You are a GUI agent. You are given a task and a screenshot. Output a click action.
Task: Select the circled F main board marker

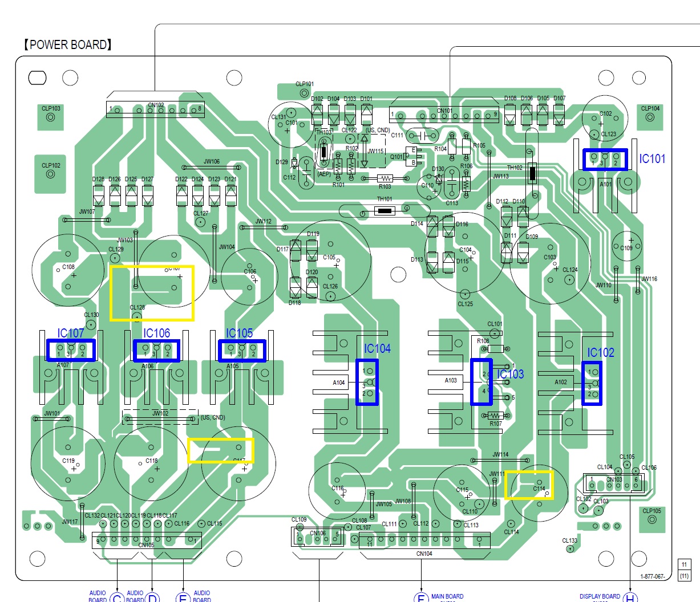420,598
